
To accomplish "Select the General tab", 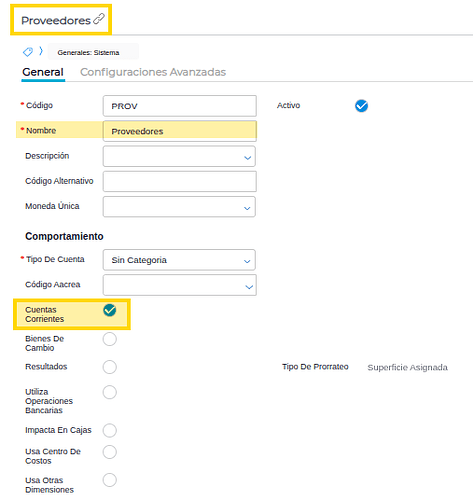I will 43,72.
